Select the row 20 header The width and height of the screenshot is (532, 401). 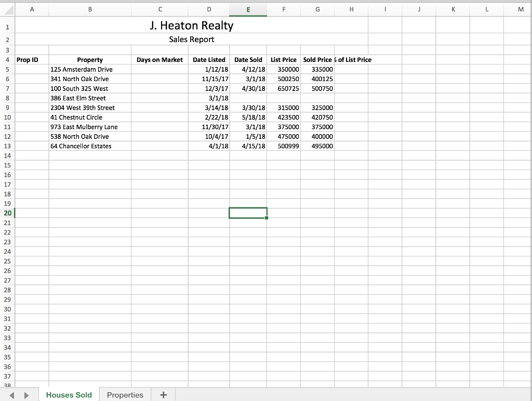tap(7, 213)
